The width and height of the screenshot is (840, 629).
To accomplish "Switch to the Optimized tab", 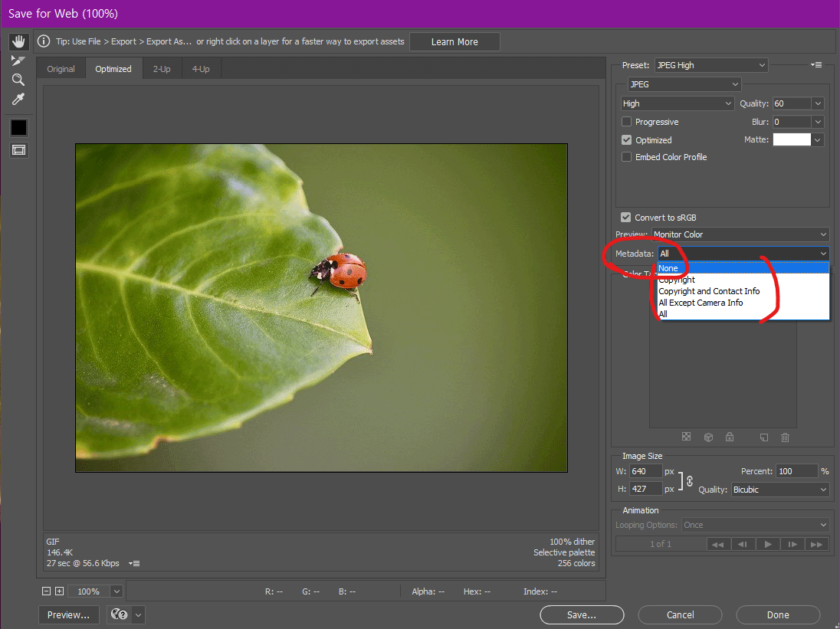I will 113,68.
